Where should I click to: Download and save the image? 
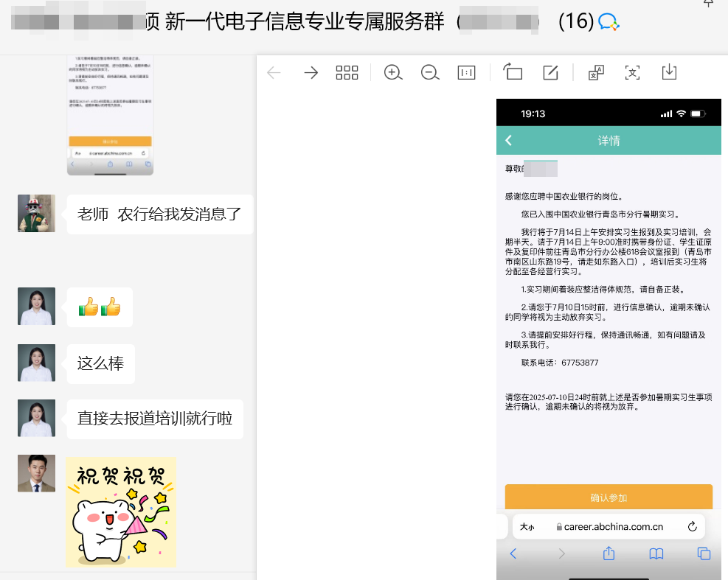(669, 72)
